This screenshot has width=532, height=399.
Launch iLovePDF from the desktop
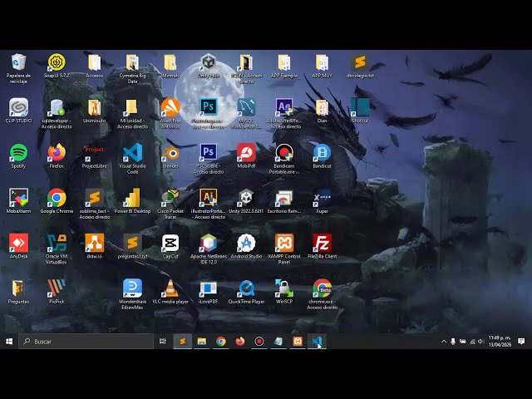(209, 292)
